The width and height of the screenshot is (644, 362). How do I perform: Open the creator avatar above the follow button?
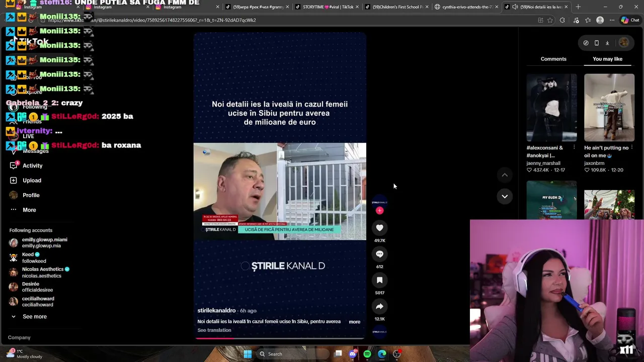[x=379, y=202]
